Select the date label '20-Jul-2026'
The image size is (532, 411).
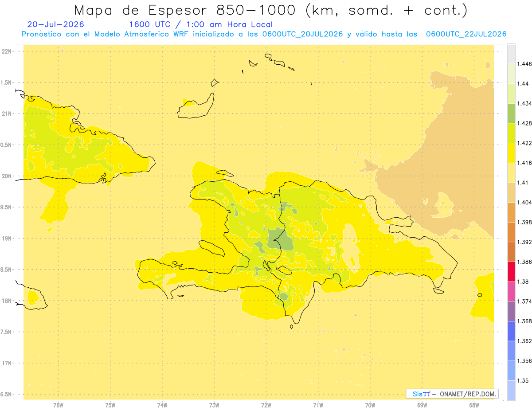pyautogui.click(x=55, y=25)
